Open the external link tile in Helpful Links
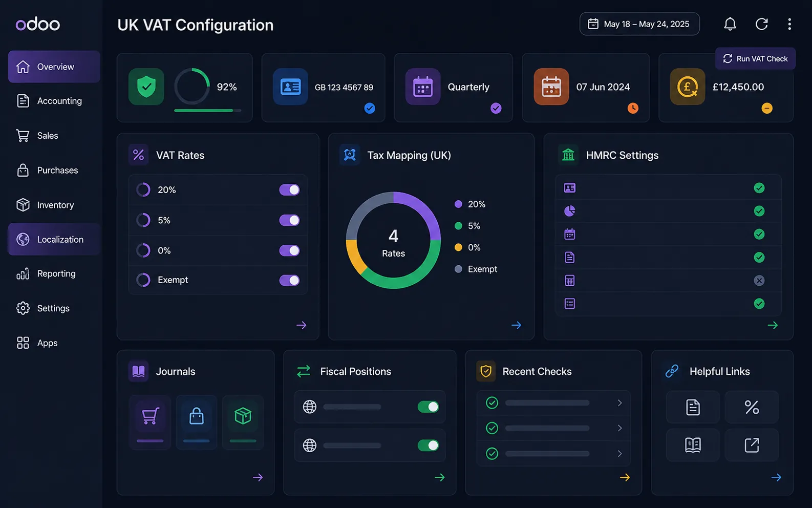This screenshot has width=812, height=508. (752, 445)
